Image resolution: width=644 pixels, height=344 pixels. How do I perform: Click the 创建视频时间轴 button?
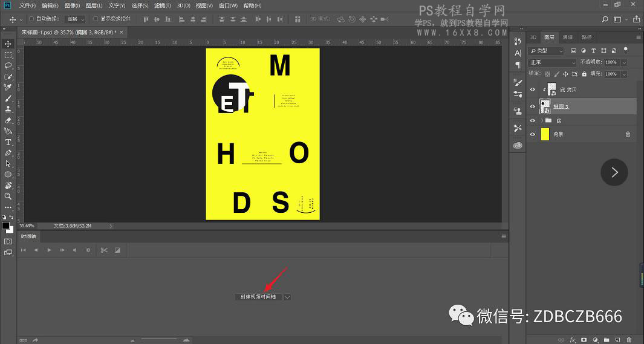258,297
